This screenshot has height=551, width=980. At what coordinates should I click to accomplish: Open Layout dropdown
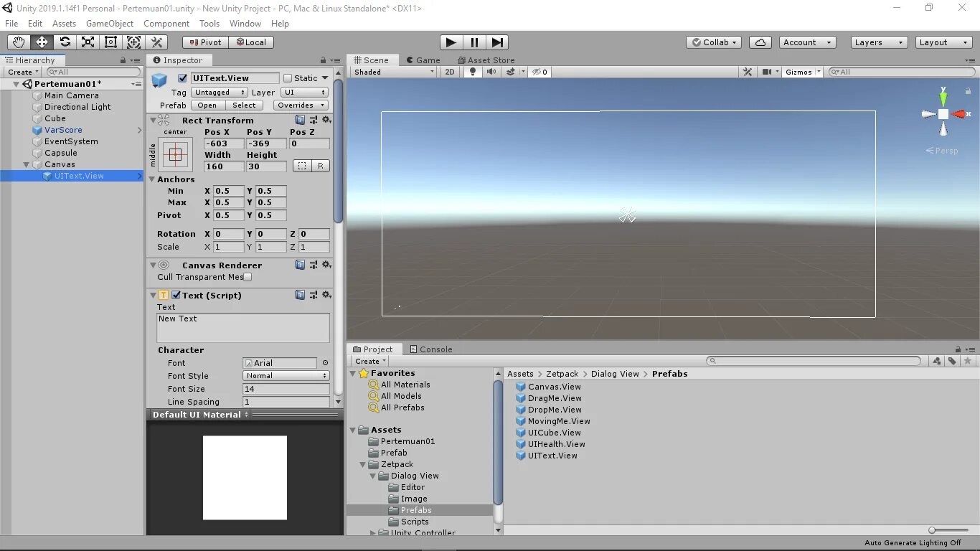(x=944, y=42)
